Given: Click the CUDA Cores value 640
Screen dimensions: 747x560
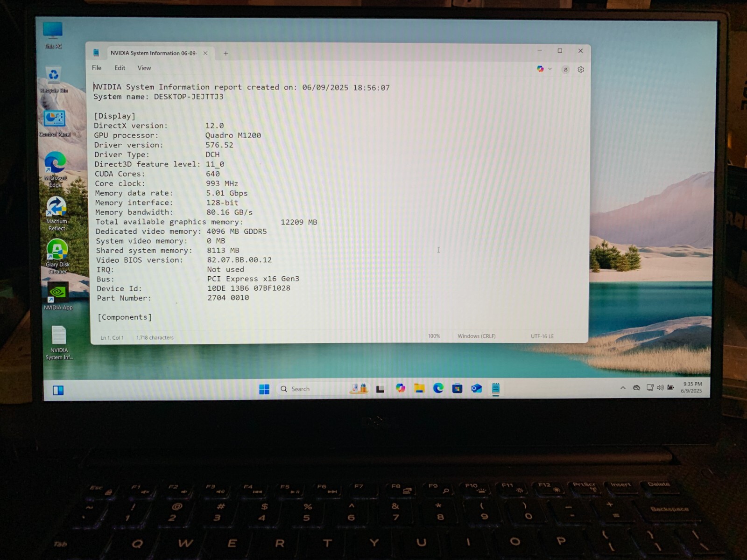Looking at the screenshot, I should (x=213, y=174).
